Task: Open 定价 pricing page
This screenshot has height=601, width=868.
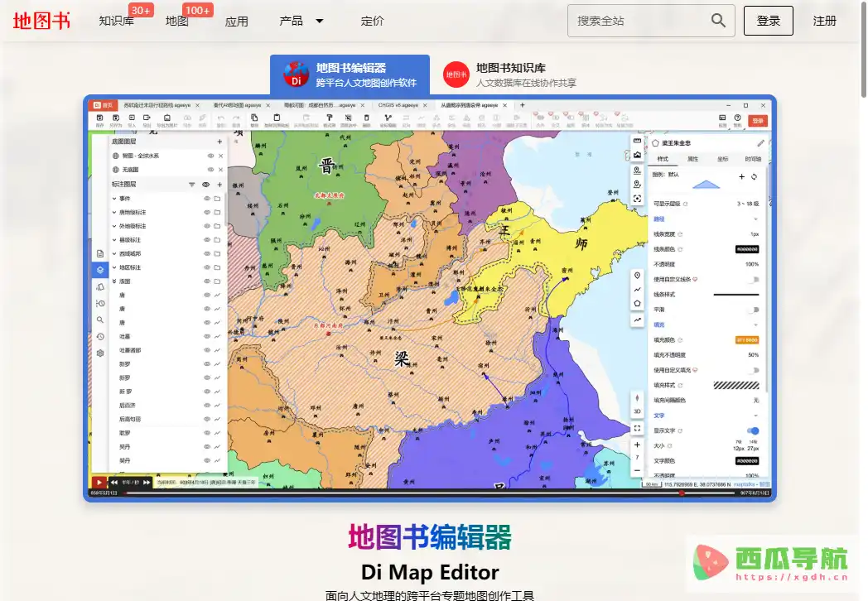Action: tap(372, 21)
